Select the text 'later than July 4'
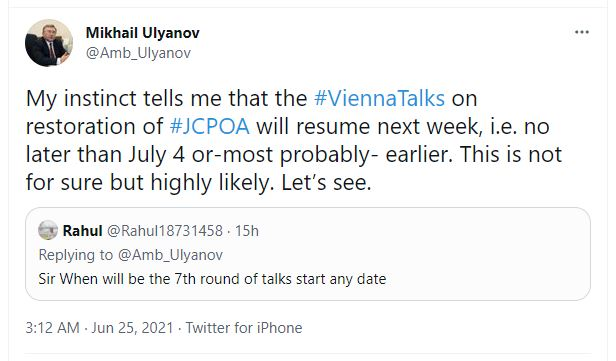 105,154
